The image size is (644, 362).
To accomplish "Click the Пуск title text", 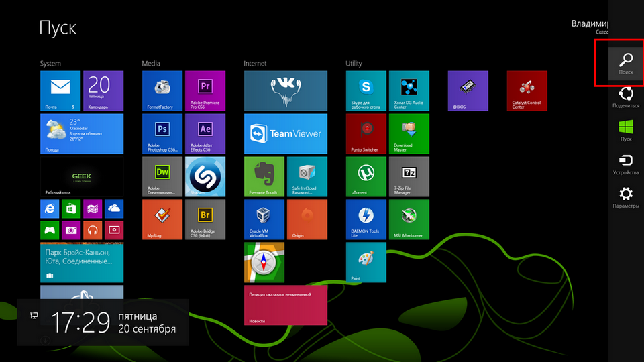I will pos(58,28).
